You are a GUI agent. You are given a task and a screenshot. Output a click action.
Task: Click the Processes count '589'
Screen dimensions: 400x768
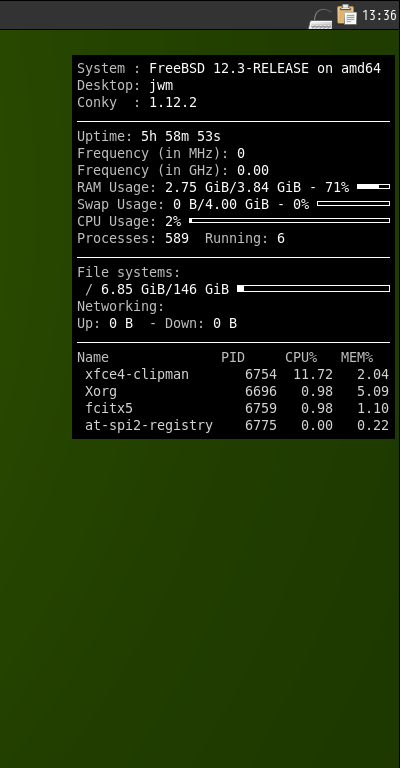click(x=177, y=239)
